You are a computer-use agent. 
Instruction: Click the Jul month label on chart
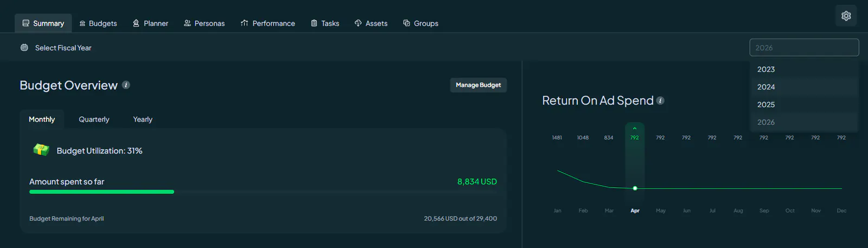712,211
